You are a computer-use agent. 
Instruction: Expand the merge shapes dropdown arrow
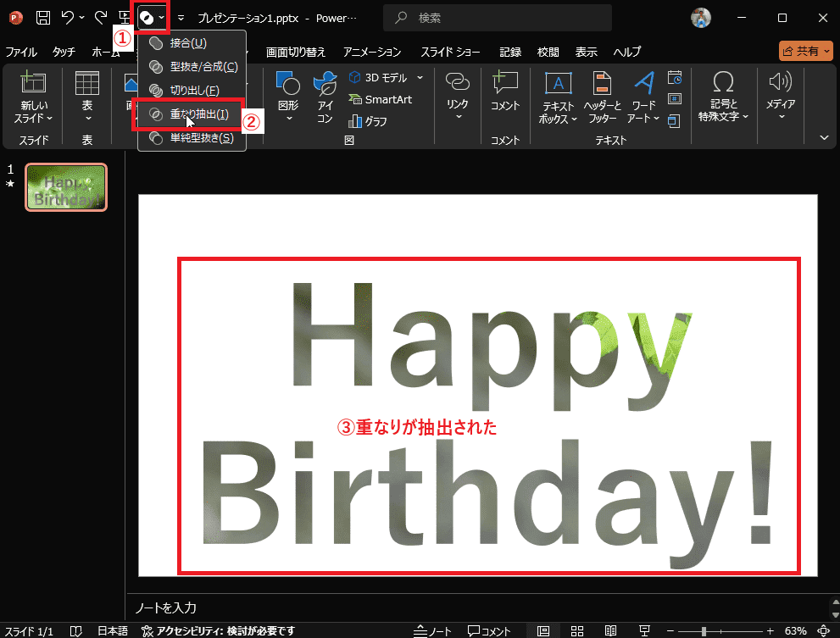click(161, 18)
